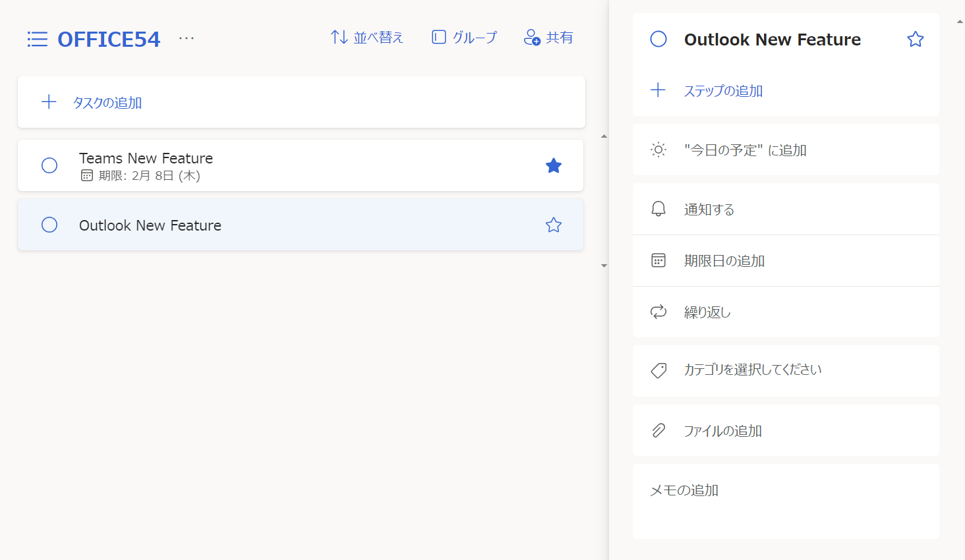965x560 pixels.
Task: Click the task list scroll up arrow
Action: pyautogui.click(x=604, y=136)
